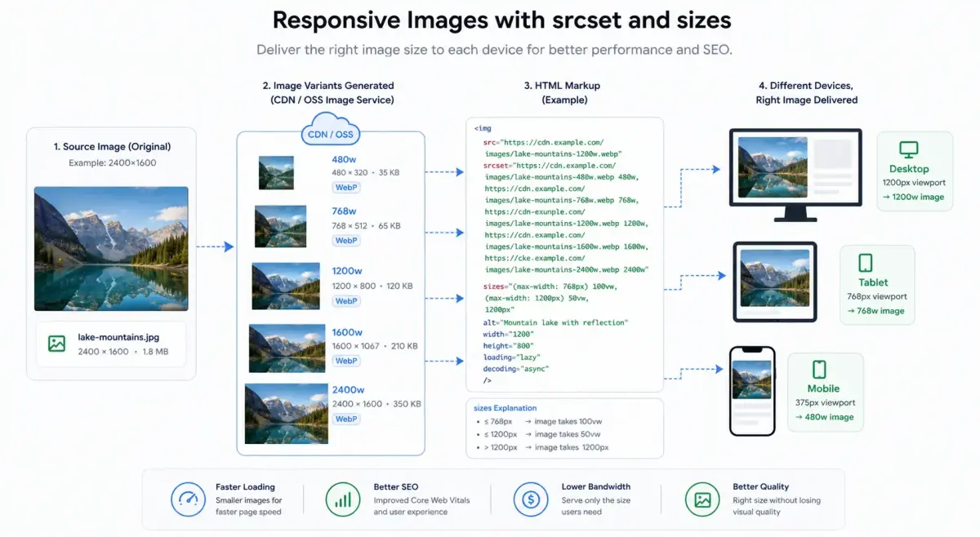980x537 pixels.
Task: Click the 2400w variant label
Action: pos(348,390)
